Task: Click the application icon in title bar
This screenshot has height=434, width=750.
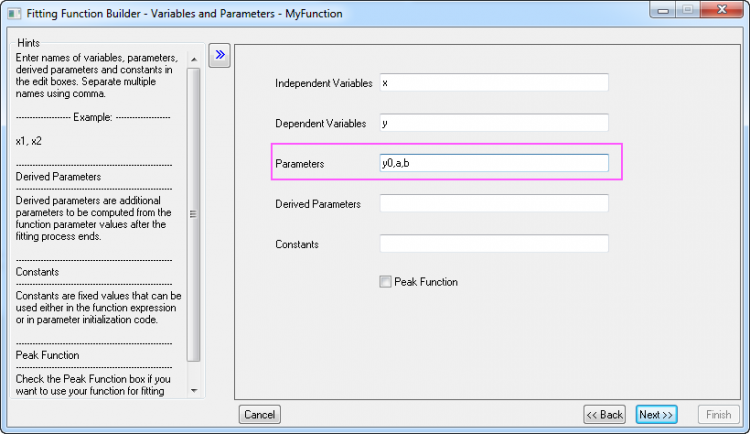Action: [14, 13]
